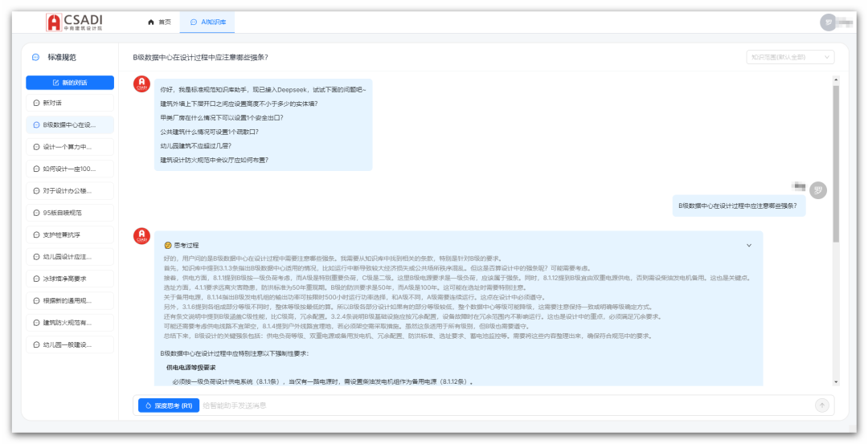Click the send arrow button
The width and height of the screenshot is (868, 444).
point(822,405)
